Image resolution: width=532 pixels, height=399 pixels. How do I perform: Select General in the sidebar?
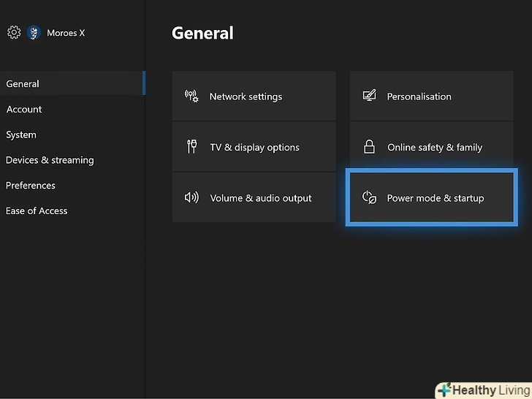(x=23, y=84)
